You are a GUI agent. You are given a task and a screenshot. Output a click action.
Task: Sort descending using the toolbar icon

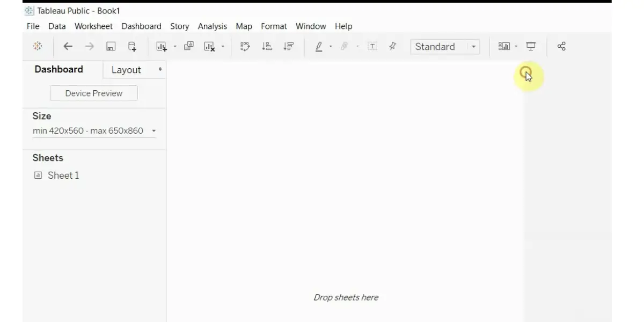pos(289,47)
